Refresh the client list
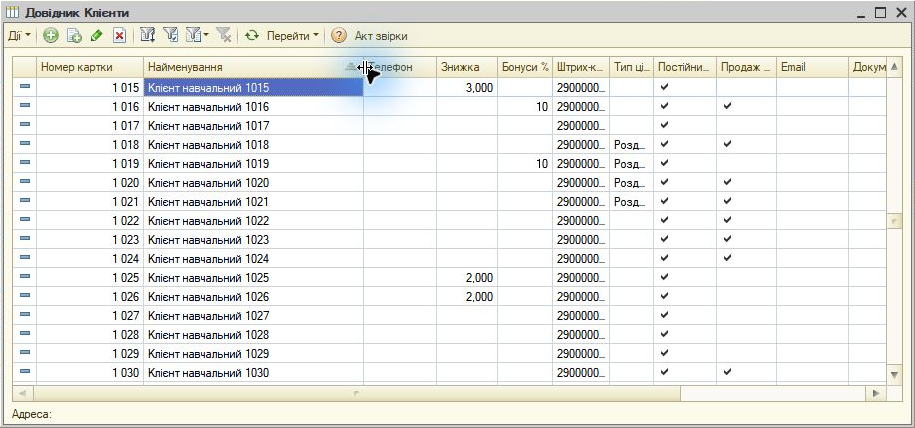The image size is (915, 428). pos(252,36)
